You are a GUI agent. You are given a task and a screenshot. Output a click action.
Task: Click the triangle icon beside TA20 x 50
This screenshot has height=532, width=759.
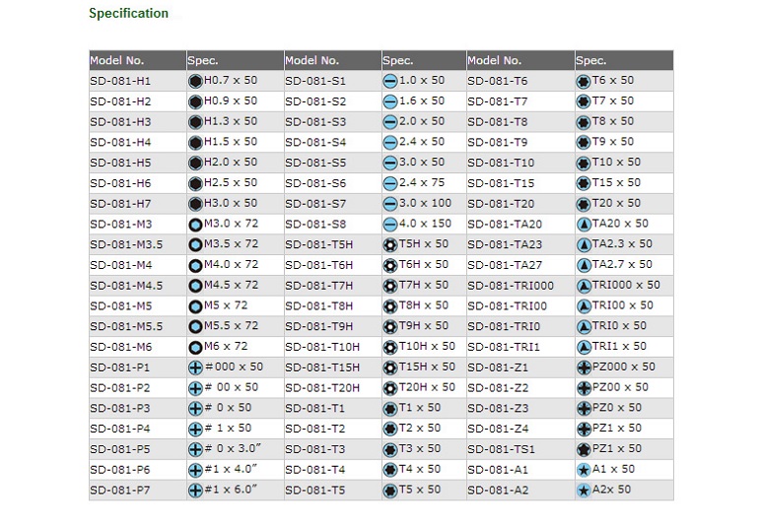[584, 225]
